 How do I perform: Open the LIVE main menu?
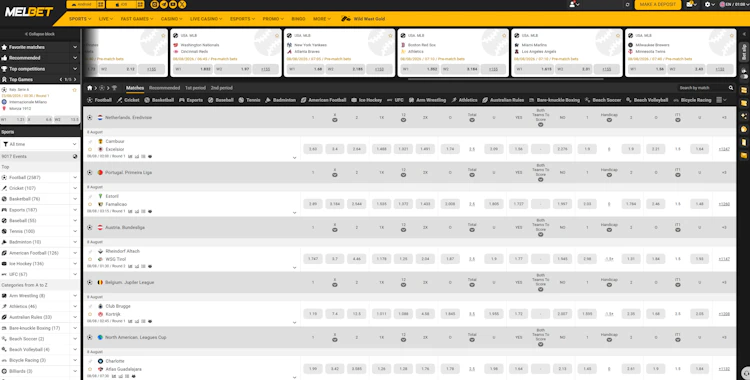tap(106, 19)
